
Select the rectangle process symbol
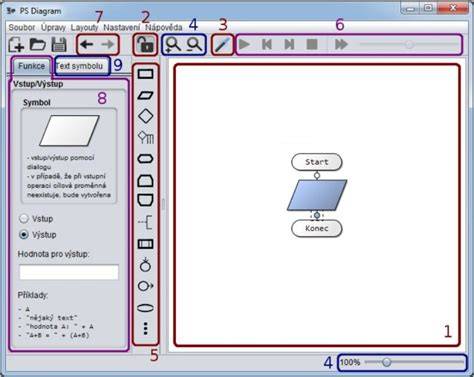coord(146,74)
